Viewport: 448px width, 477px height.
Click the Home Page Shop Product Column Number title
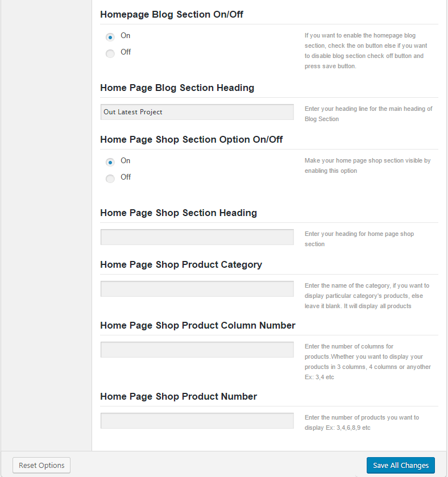point(198,325)
